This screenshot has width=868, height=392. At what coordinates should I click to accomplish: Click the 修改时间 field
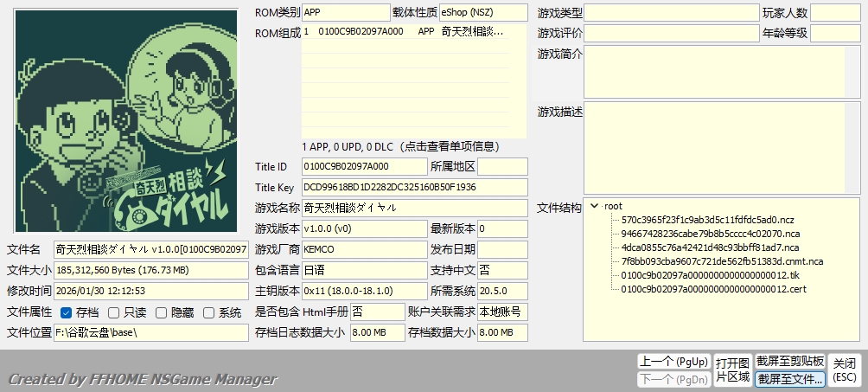click(151, 291)
